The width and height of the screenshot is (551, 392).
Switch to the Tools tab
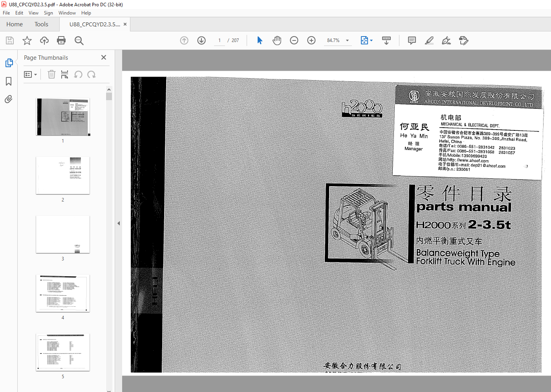tap(41, 24)
